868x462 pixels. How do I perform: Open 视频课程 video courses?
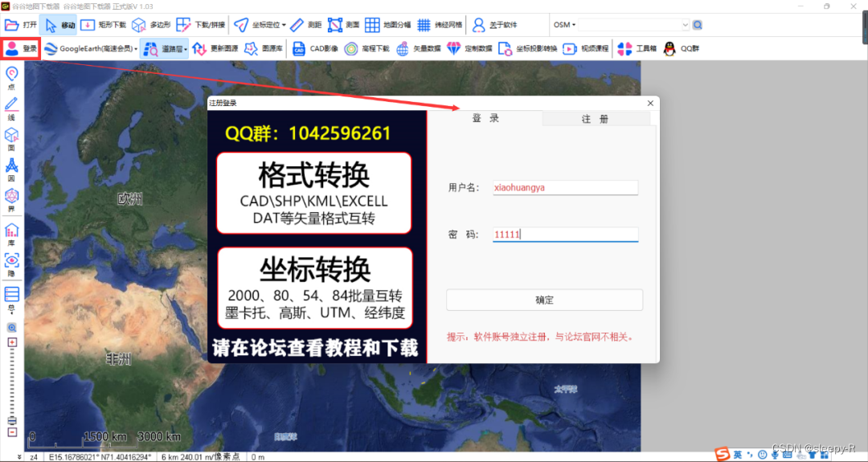click(585, 49)
